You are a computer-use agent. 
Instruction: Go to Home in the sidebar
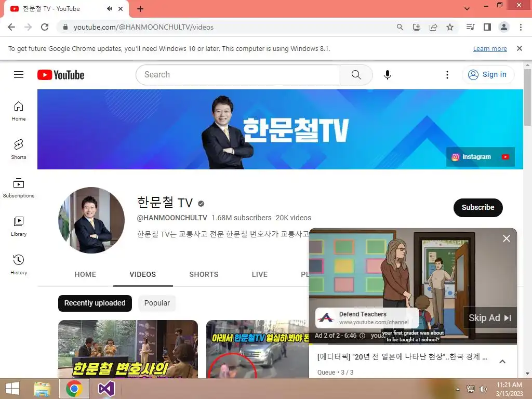point(19,111)
